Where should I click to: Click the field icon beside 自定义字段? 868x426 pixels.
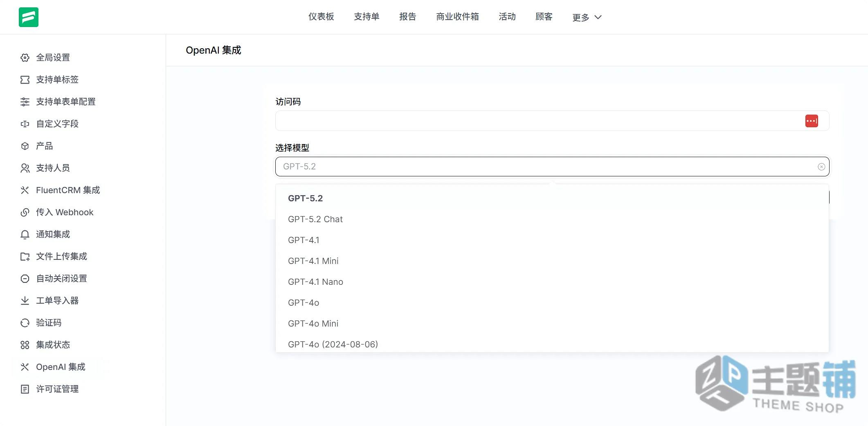pyautogui.click(x=25, y=124)
